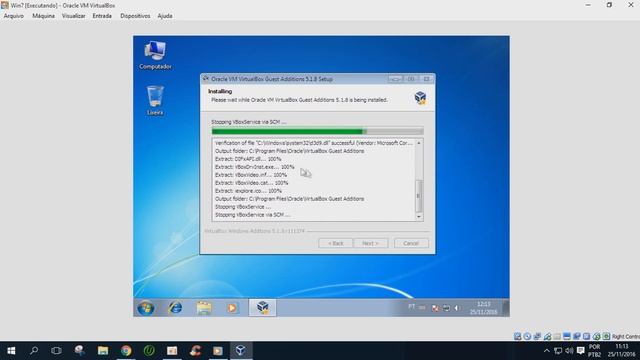
Task: Show hidden icons chevron in host tray
Action: [x=547, y=351]
